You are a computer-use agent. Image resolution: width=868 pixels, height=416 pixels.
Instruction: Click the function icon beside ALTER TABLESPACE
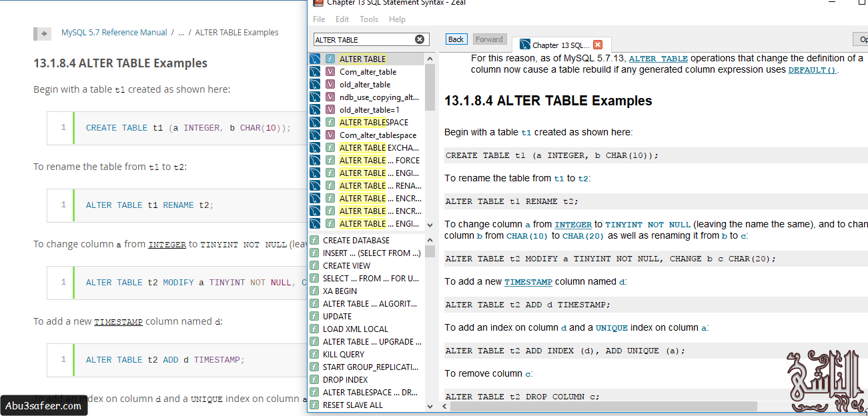[x=330, y=122]
